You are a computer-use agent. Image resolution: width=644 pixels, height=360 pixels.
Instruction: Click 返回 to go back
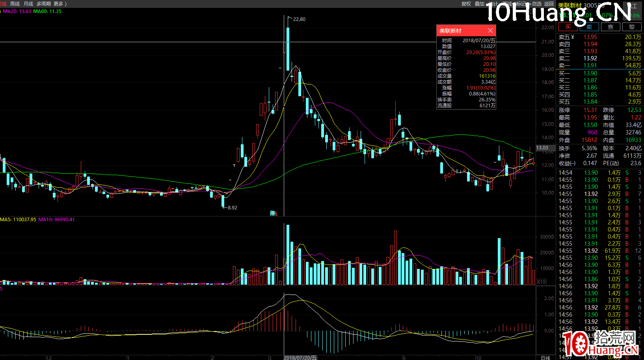tap(549, 4)
